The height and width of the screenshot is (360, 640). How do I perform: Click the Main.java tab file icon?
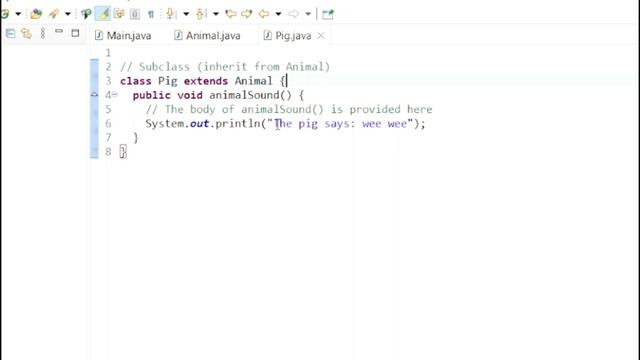point(98,36)
